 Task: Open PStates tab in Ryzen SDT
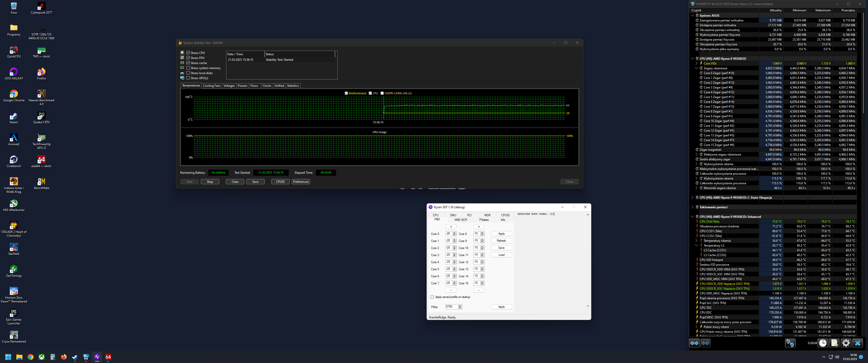484,220
